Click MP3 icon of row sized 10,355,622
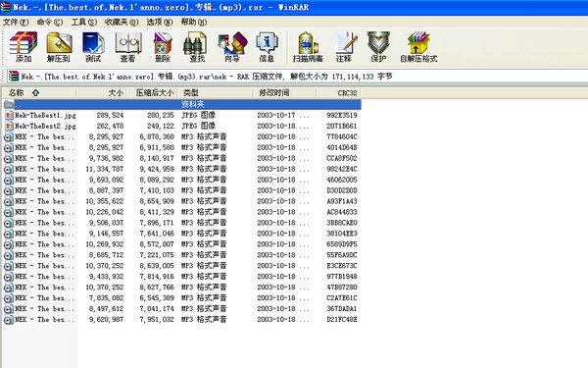 point(8,201)
